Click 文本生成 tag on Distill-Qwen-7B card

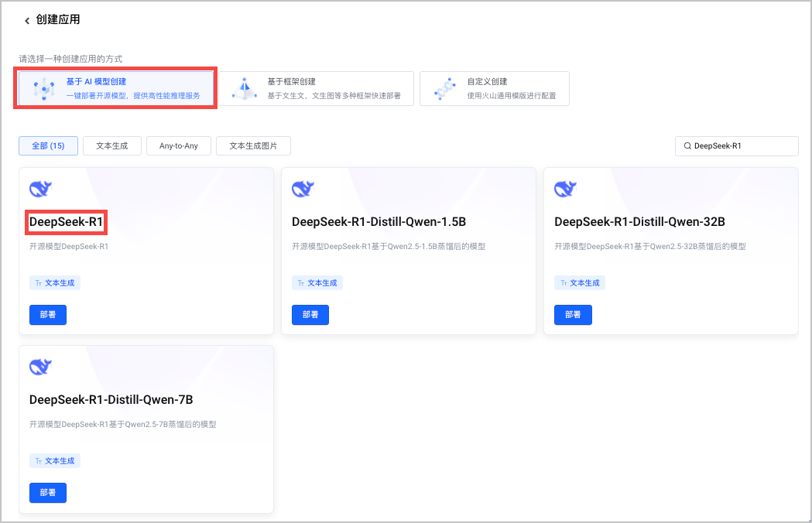(x=55, y=461)
